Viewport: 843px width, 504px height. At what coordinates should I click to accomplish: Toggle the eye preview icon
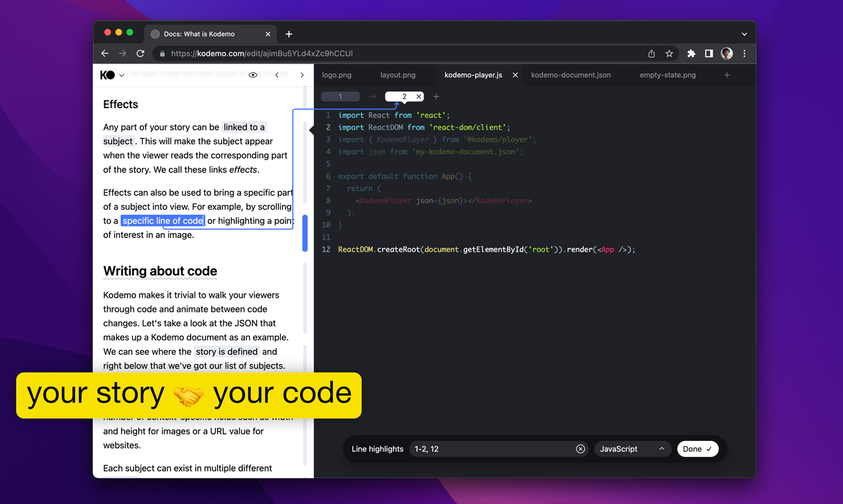click(253, 75)
